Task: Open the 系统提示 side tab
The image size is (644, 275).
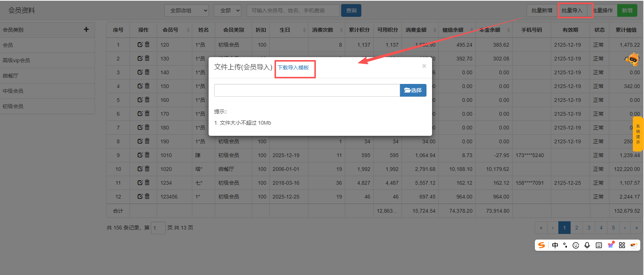Action: pos(638,134)
